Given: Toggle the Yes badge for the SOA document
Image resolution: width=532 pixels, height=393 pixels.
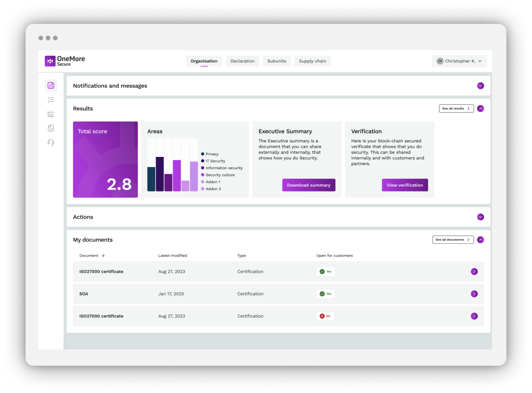Looking at the screenshot, I should coord(325,294).
